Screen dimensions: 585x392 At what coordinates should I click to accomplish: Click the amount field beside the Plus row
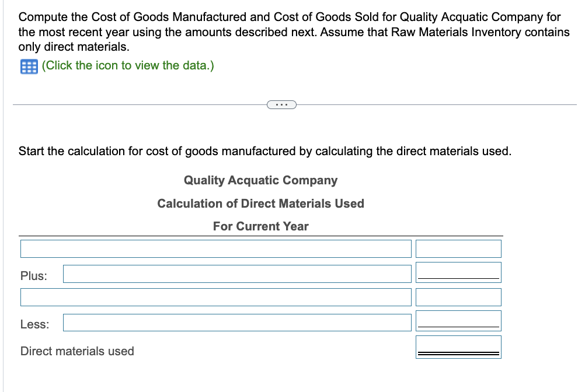point(458,271)
